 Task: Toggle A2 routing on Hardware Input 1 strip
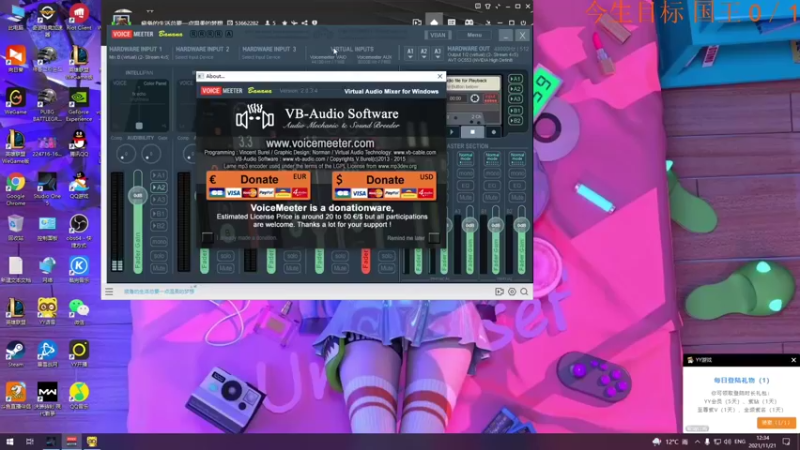pyautogui.click(x=159, y=187)
